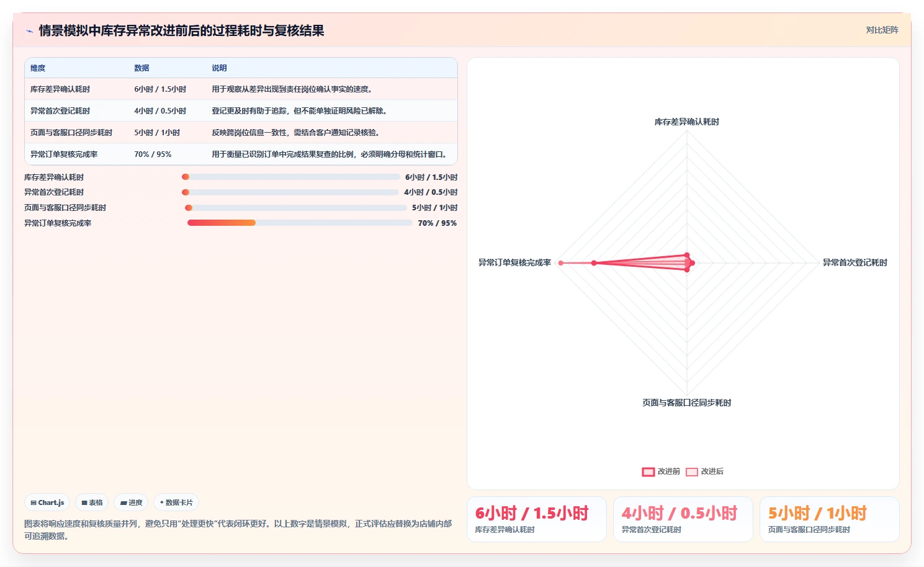Screen dimensions: 924x567
Task: Click progress value 70% / 95%
Action: (437, 223)
